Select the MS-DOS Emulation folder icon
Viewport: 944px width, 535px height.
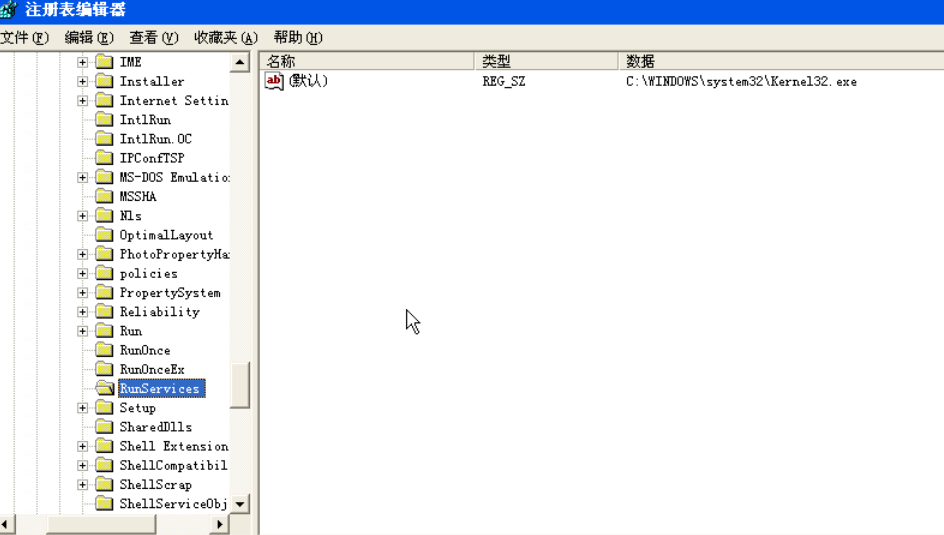point(105,178)
